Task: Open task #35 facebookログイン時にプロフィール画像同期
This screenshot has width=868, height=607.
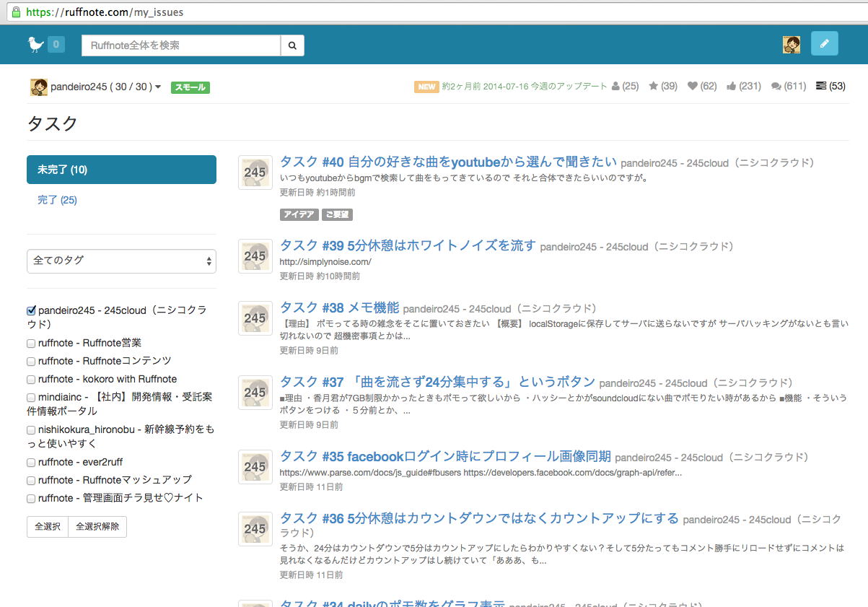Action: [x=445, y=457]
